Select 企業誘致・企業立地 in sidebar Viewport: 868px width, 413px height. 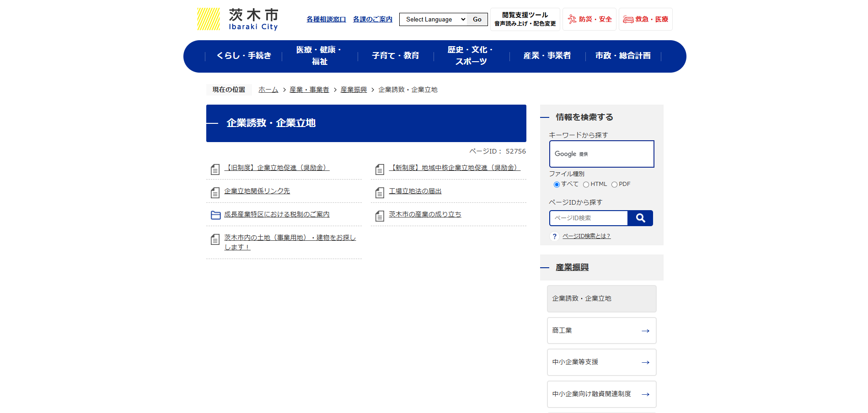pos(602,299)
